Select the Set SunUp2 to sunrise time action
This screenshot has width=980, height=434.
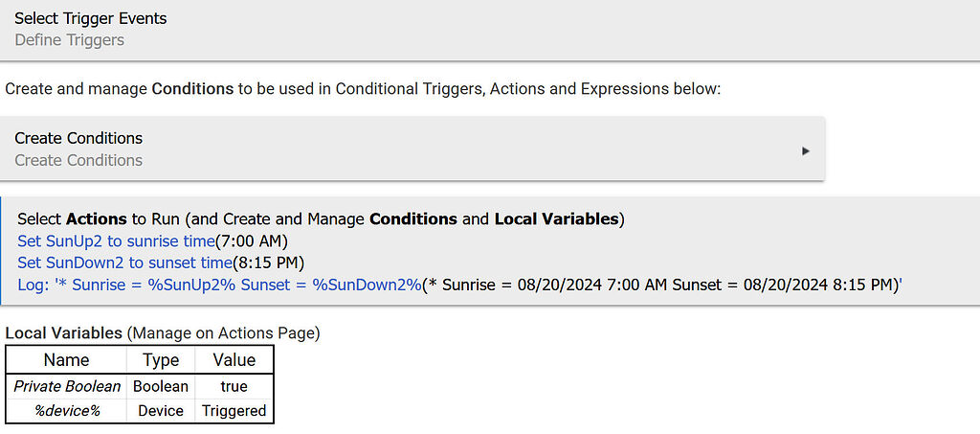(116, 240)
